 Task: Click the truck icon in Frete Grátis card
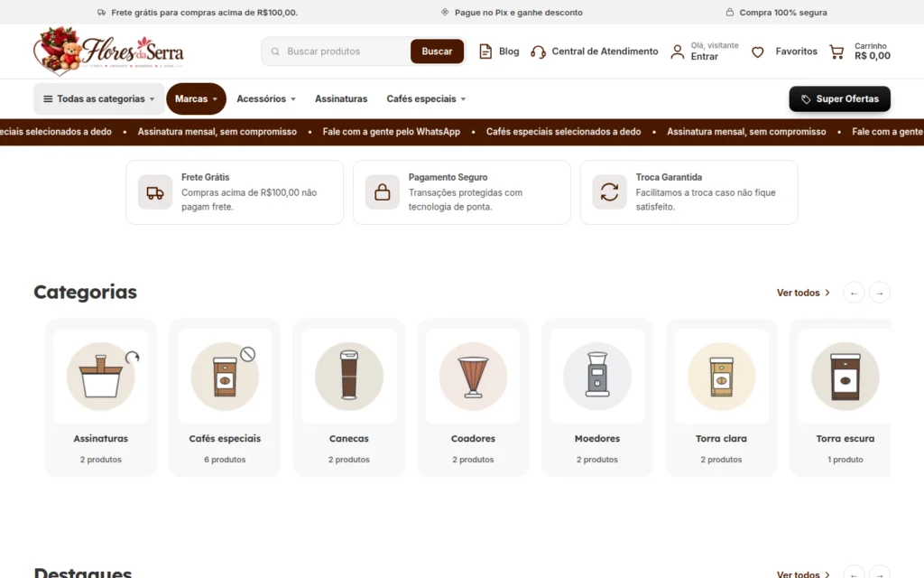click(155, 192)
